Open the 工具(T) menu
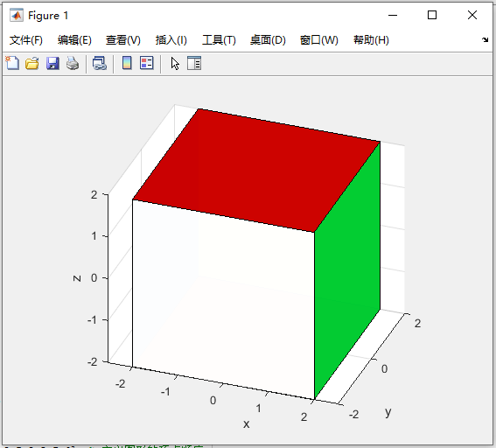The width and height of the screenshot is (496, 448). pyautogui.click(x=219, y=40)
